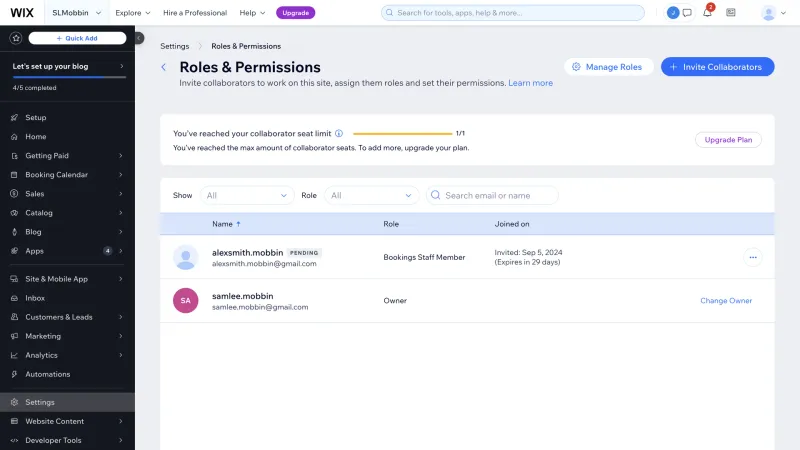The image size is (800, 450).
Task: Click the Analytics chart icon
Action: (x=14, y=355)
